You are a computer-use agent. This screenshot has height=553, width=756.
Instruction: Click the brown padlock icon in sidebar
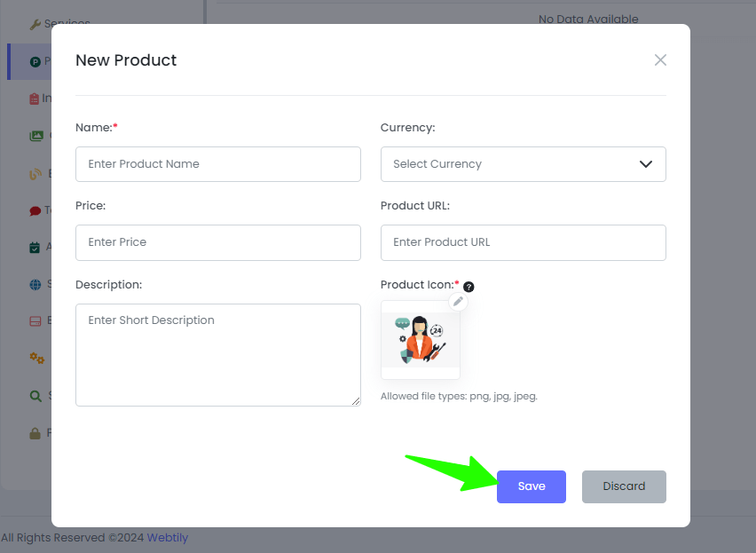pyautogui.click(x=35, y=433)
